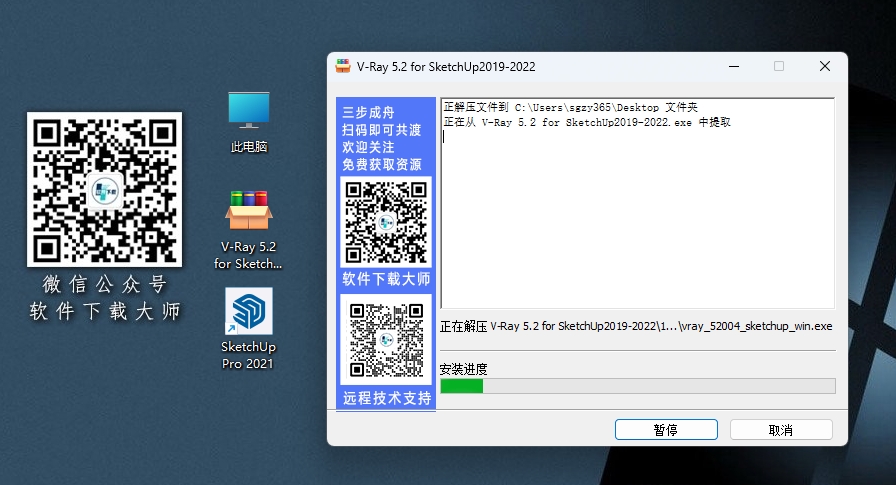Select the SketchUp Pro 2021 shortcut icon
This screenshot has height=485, width=896.
coord(249,328)
